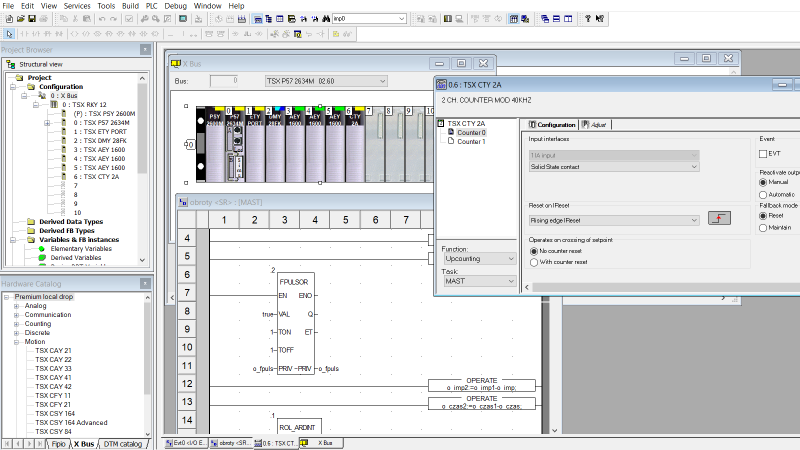
Task: Switch to the DTM catalog tab
Action: point(122,444)
